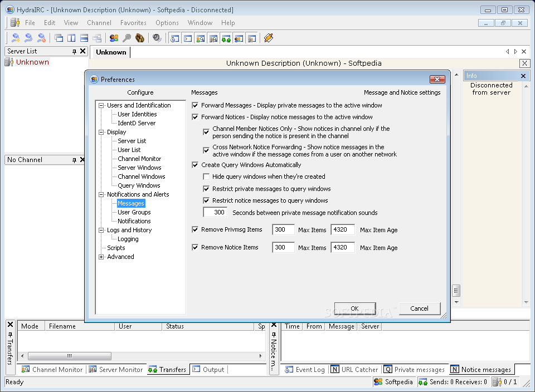Viewport: 535px width, 392px height.
Task: Toggle the Channel Monitor toolbar button
Action: pos(201,38)
